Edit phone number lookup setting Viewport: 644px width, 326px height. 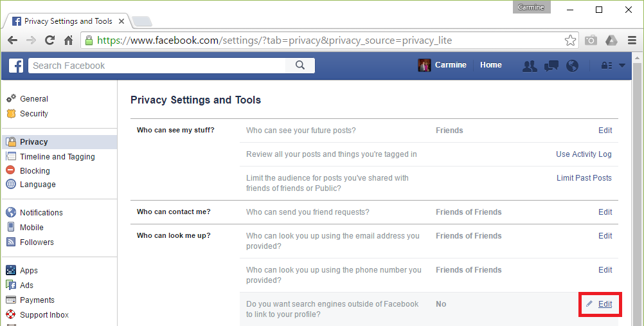click(605, 270)
